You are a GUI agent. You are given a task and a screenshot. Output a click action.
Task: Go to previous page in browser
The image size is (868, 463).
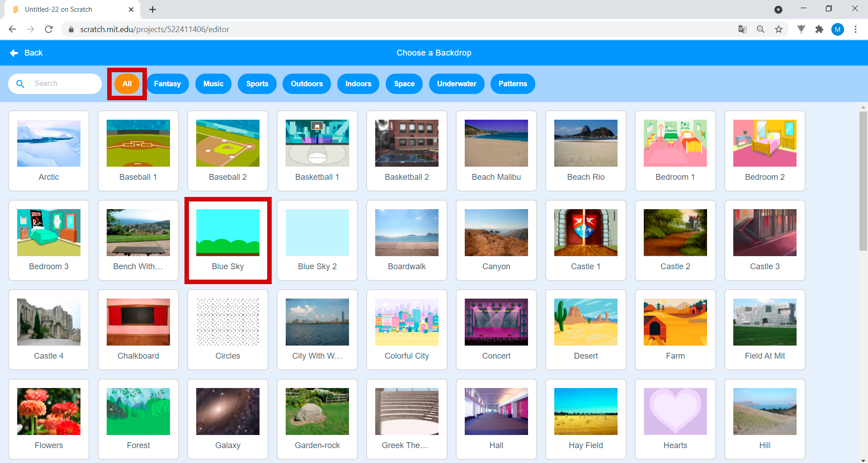13,29
